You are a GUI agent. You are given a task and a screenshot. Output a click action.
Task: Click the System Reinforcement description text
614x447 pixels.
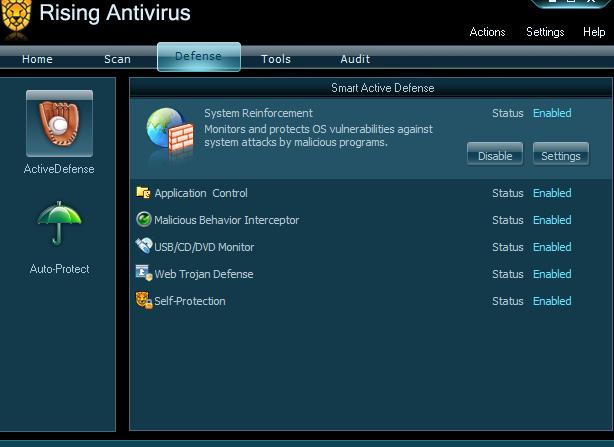(x=318, y=135)
